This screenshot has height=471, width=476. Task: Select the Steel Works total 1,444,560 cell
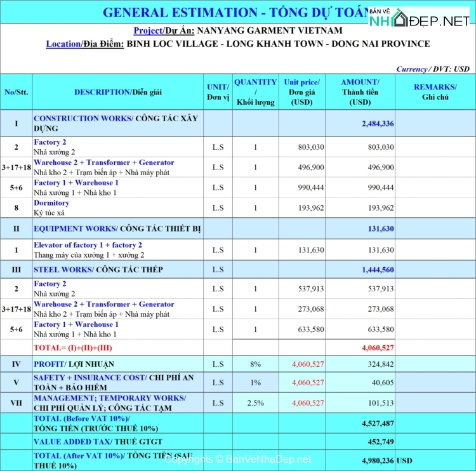(360, 270)
